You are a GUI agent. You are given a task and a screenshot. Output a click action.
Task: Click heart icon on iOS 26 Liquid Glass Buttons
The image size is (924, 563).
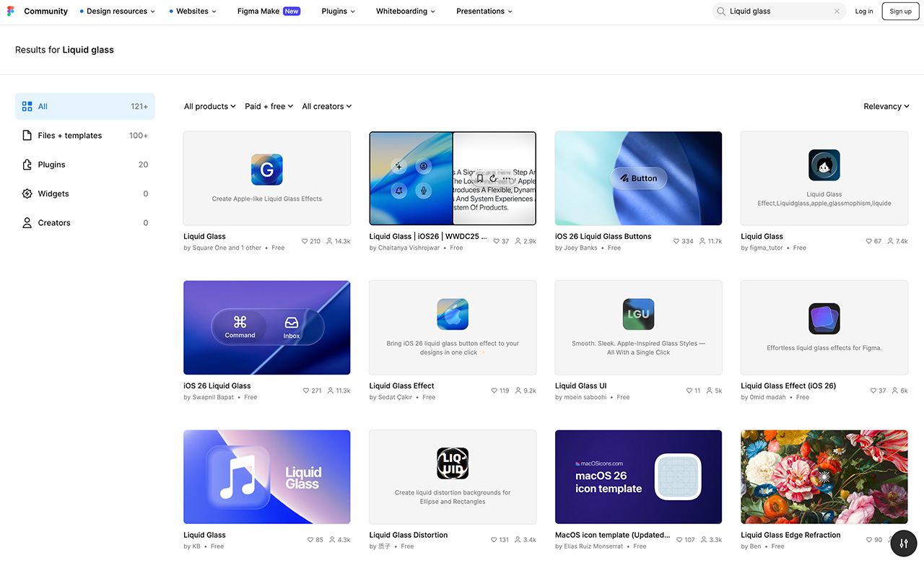(x=676, y=241)
